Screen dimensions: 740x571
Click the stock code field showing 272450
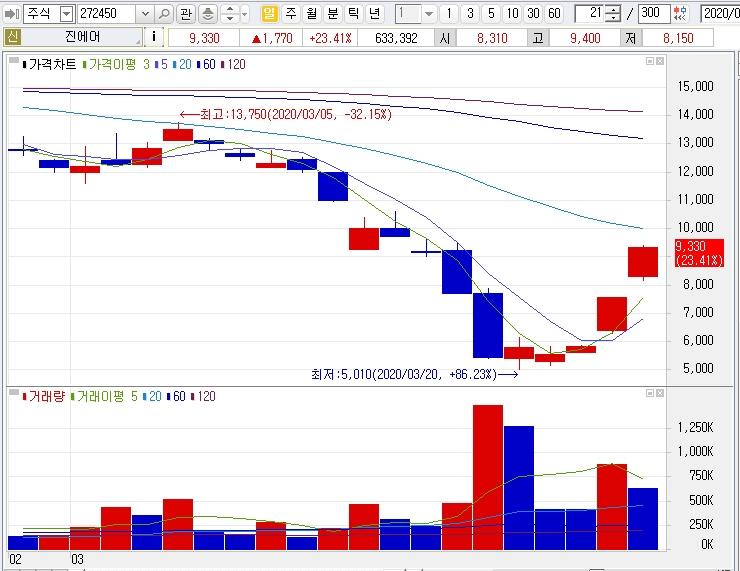pyautogui.click(x=107, y=14)
